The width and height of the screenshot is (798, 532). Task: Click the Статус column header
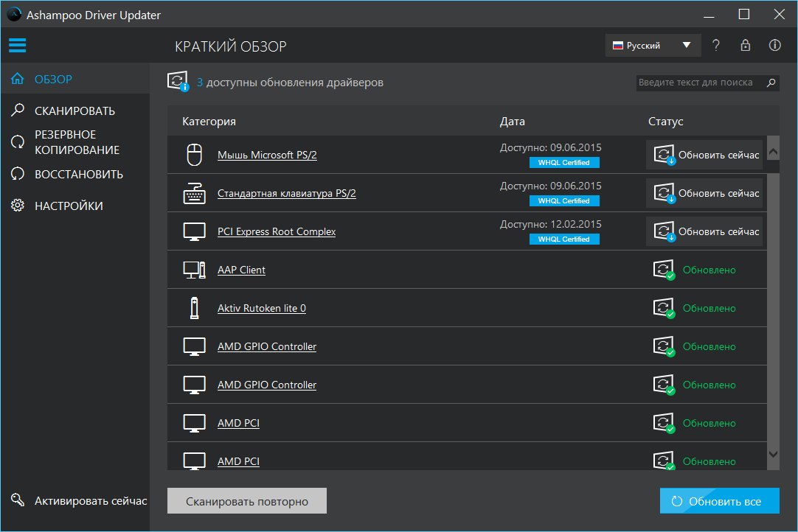point(665,122)
